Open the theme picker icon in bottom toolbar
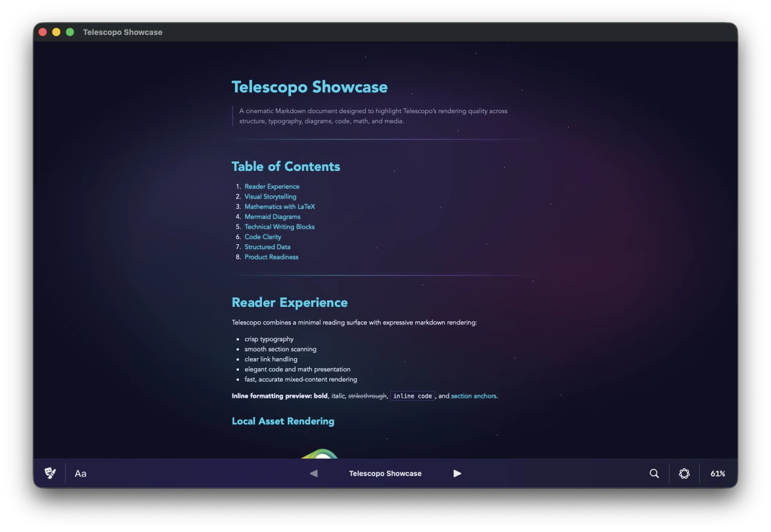This screenshot has height=532, width=771. pos(50,474)
